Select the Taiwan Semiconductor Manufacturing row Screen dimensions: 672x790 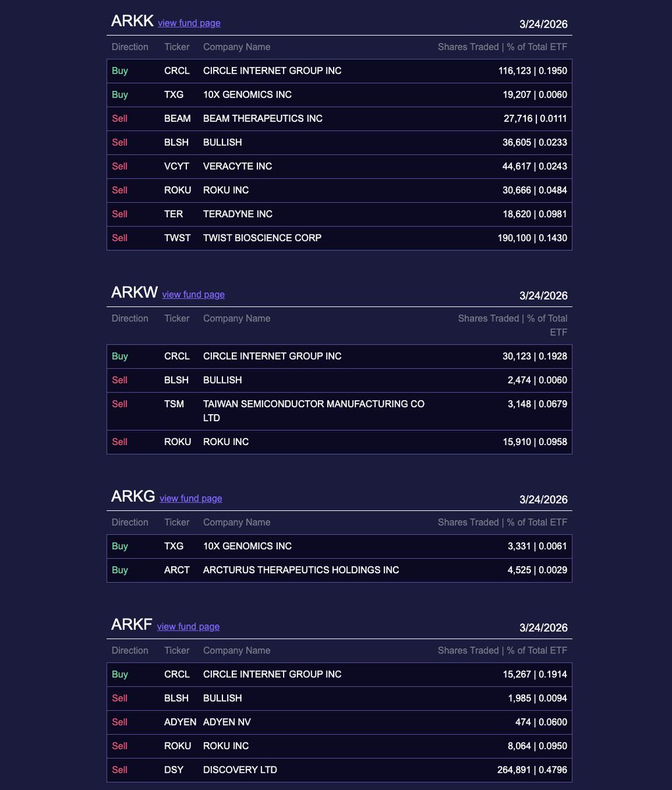click(339, 411)
